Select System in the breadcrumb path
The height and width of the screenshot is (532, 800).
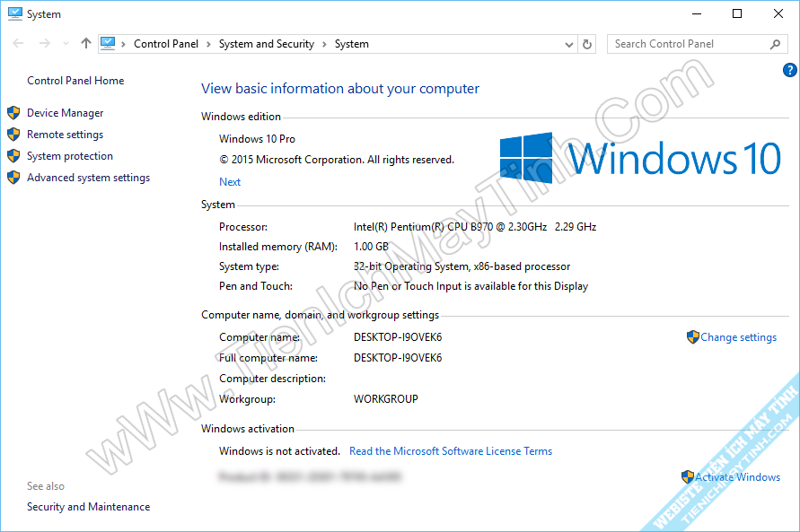(x=352, y=44)
